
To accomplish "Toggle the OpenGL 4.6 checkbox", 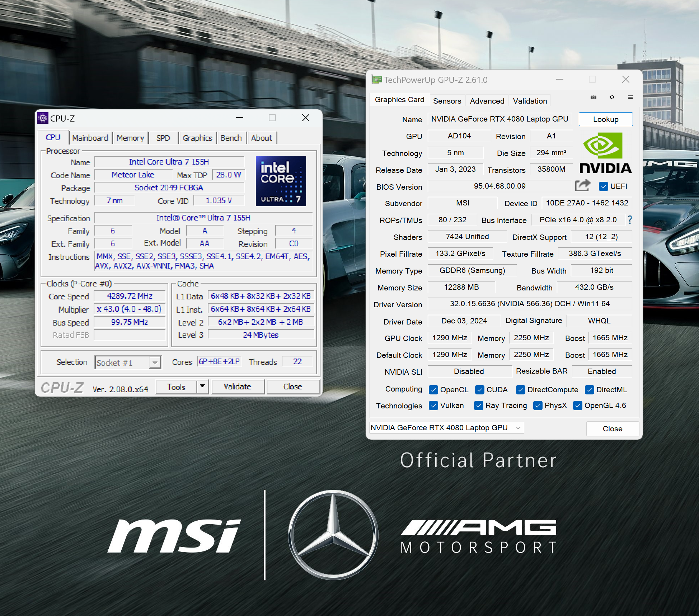I will [578, 406].
